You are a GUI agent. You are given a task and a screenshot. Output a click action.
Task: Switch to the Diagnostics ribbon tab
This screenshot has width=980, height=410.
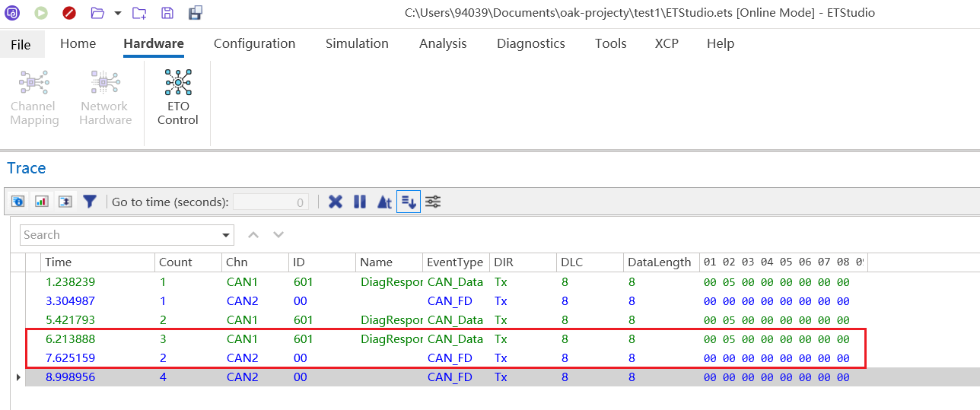point(530,43)
